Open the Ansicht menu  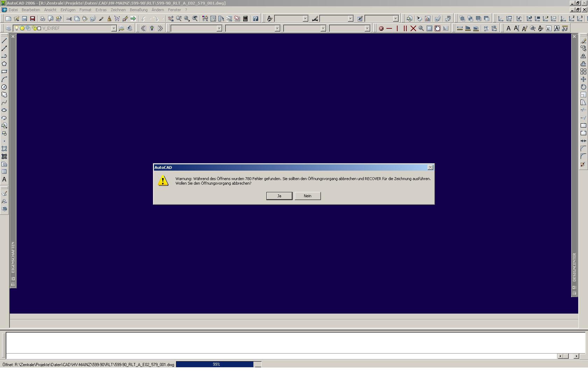click(x=50, y=10)
